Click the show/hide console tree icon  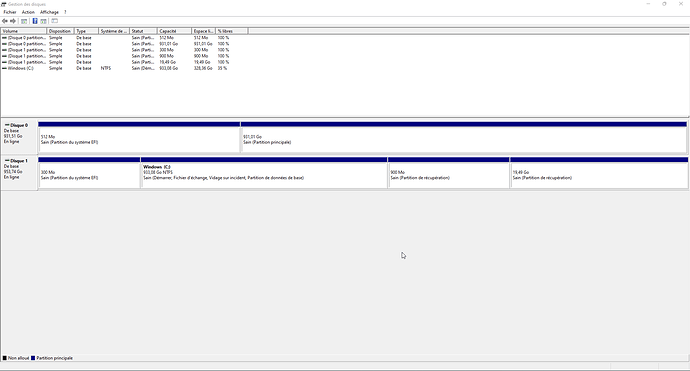tap(24, 21)
